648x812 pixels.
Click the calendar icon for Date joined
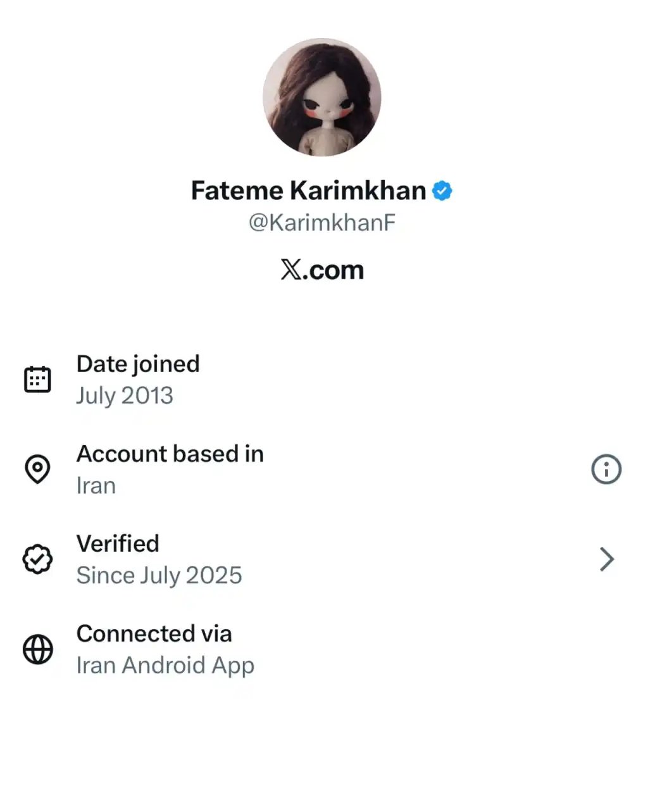(37, 380)
